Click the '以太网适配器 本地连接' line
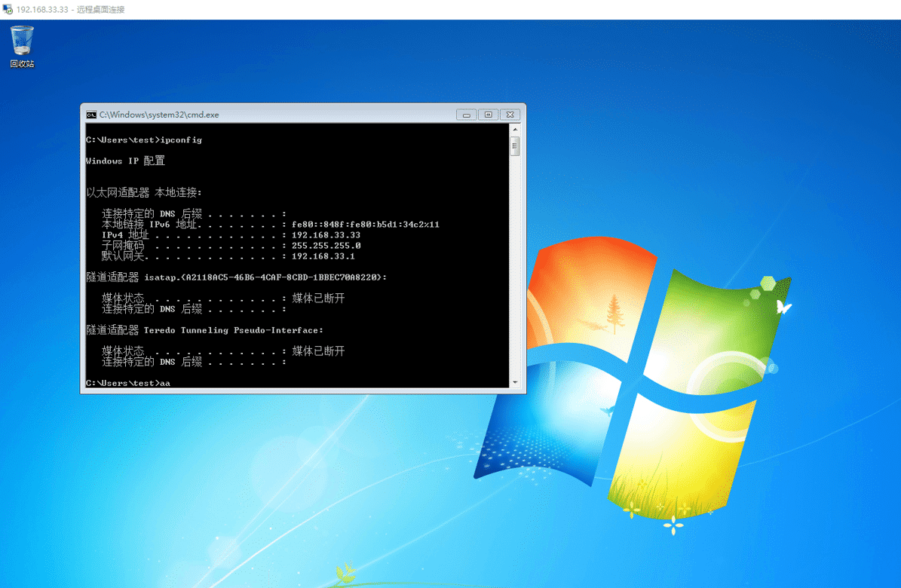This screenshot has height=588, width=901. pyautogui.click(x=144, y=192)
